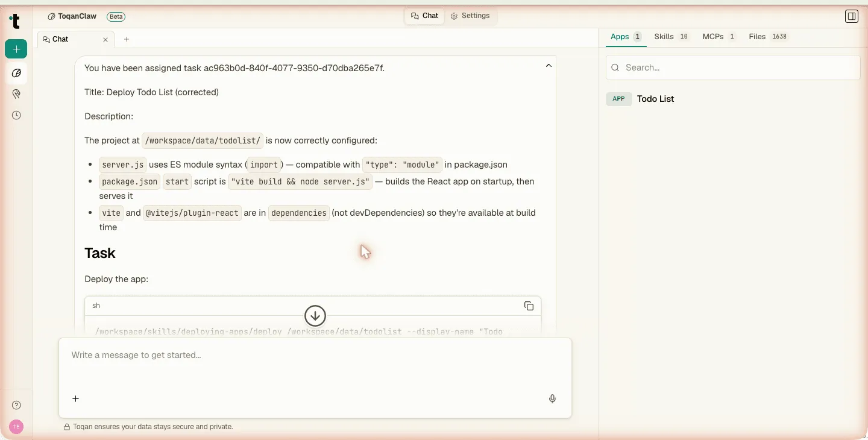Jump to latest message with down arrow
Viewport: 868px width, 440px height.
click(x=315, y=315)
